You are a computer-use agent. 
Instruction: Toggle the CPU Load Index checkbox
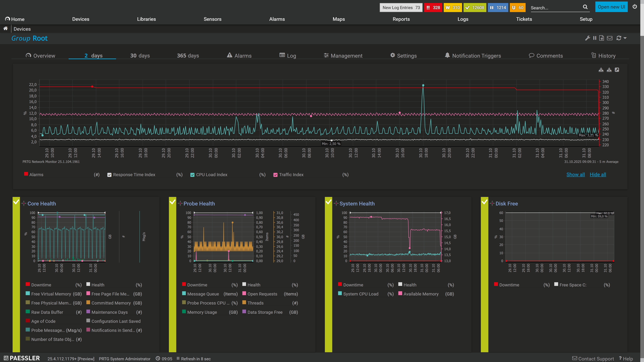point(192,175)
